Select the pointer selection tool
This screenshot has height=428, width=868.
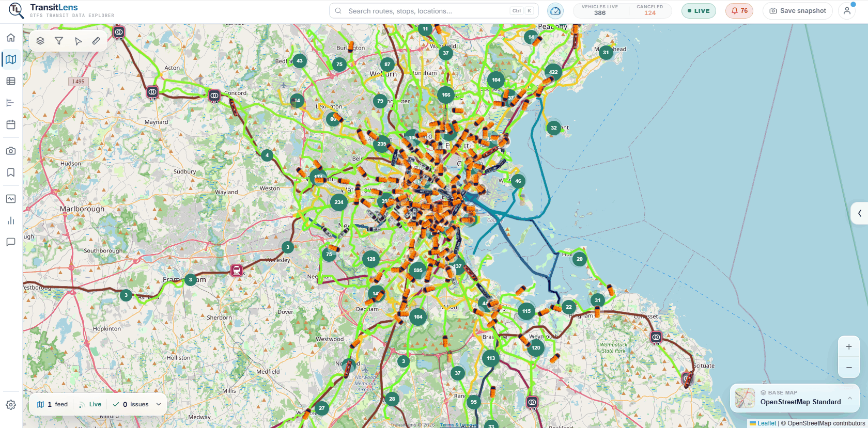tap(78, 41)
